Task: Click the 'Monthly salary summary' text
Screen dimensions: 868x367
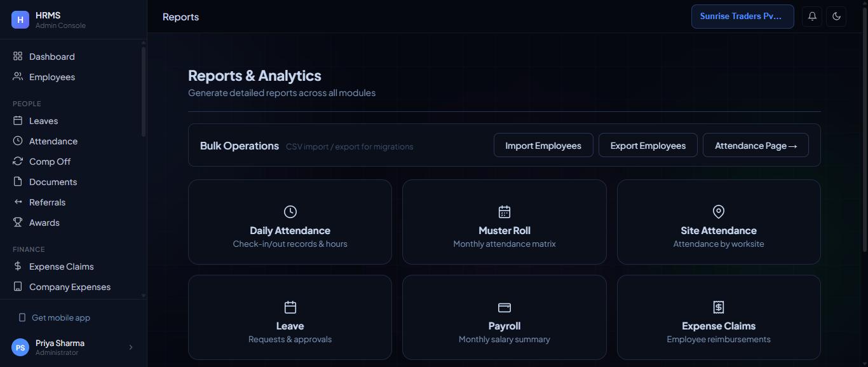Action: click(x=505, y=339)
